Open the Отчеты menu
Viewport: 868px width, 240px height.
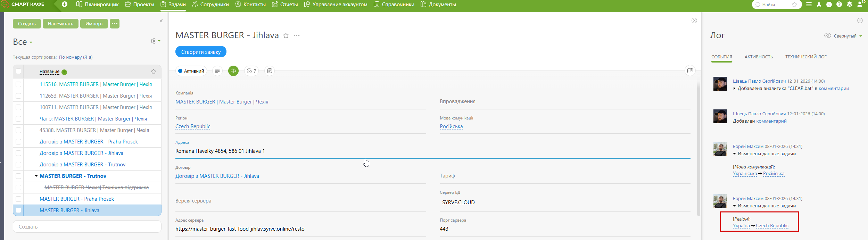(285, 5)
